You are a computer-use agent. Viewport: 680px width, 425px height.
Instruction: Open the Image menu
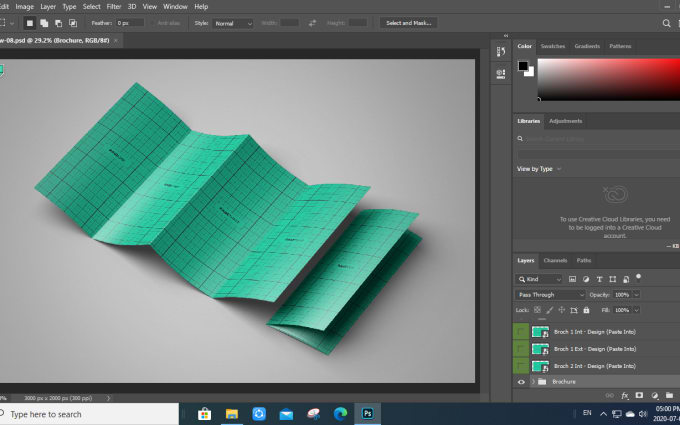(x=24, y=7)
